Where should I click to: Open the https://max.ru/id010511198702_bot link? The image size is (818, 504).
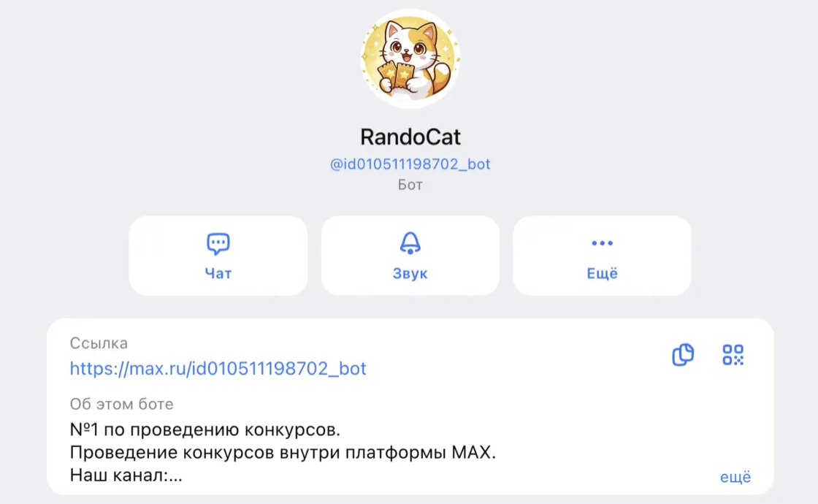218,368
